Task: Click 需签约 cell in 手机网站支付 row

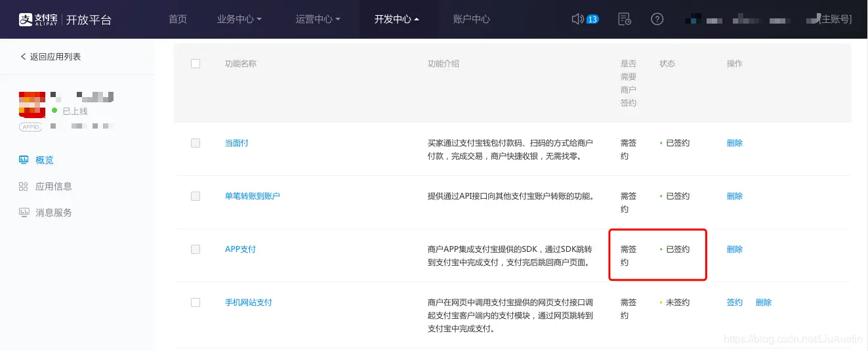Action: point(629,309)
